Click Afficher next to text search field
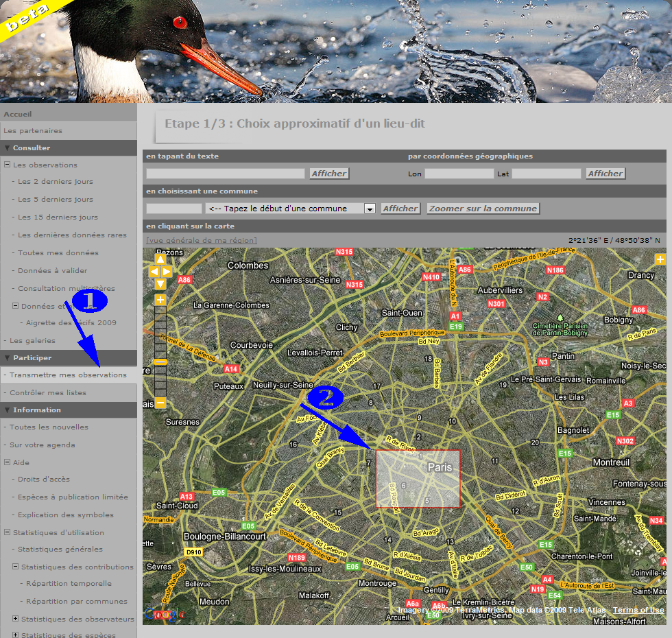 tap(329, 174)
